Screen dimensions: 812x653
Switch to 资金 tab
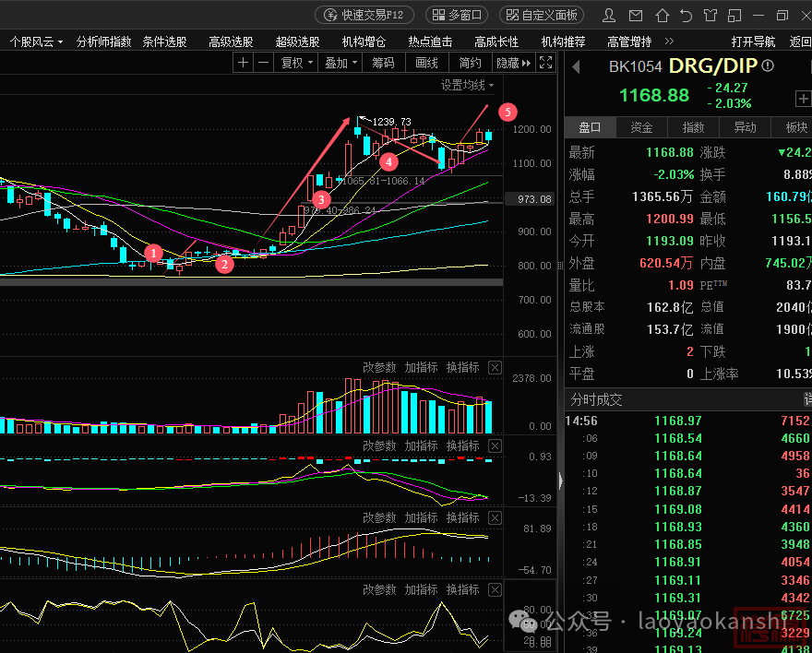click(x=641, y=127)
